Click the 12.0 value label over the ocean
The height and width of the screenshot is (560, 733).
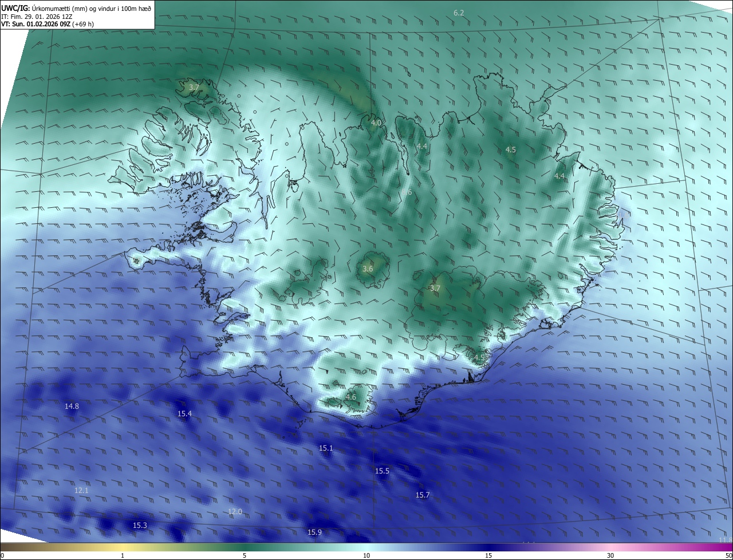tap(235, 511)
